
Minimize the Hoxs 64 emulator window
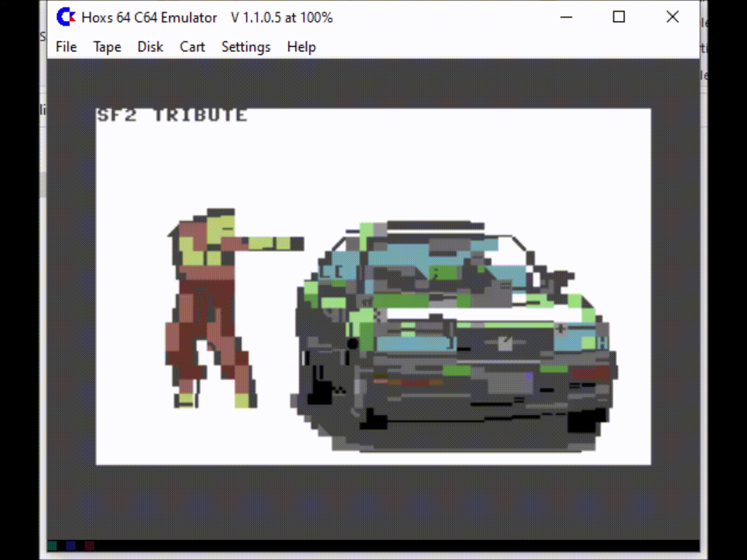coord(566,17)
